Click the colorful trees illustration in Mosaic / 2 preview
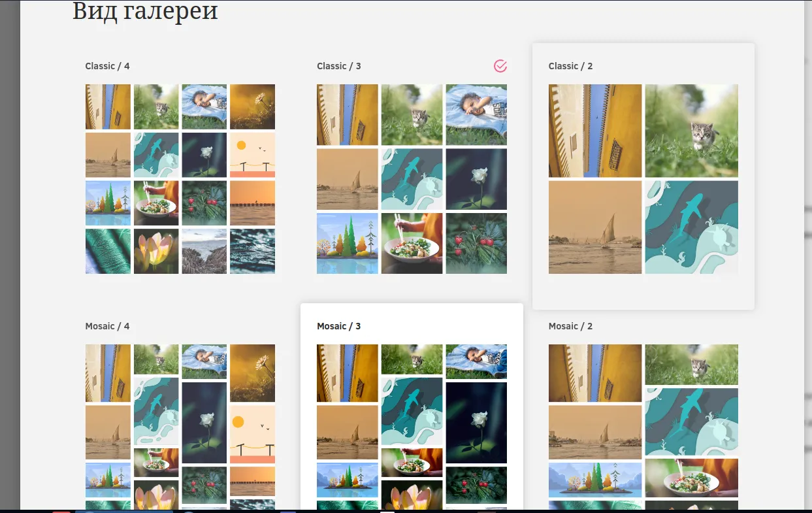 [x=595, y=480]
